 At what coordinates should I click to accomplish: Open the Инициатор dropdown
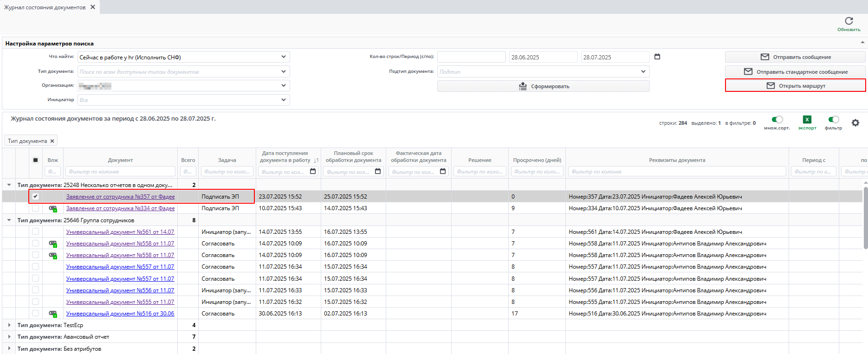pos(283,100)
